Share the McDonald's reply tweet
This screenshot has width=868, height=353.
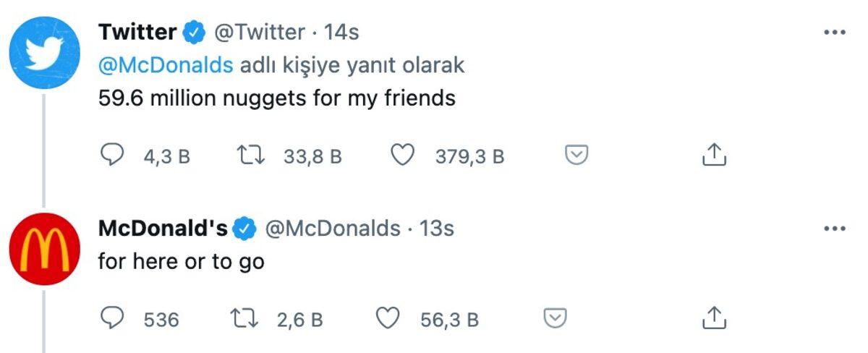pos(713,318)
